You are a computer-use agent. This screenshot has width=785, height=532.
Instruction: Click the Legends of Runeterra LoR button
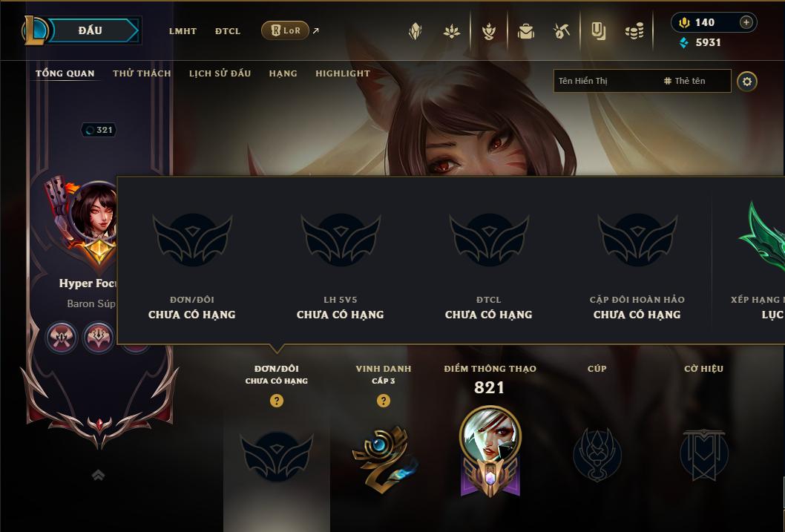click(285, 30)
